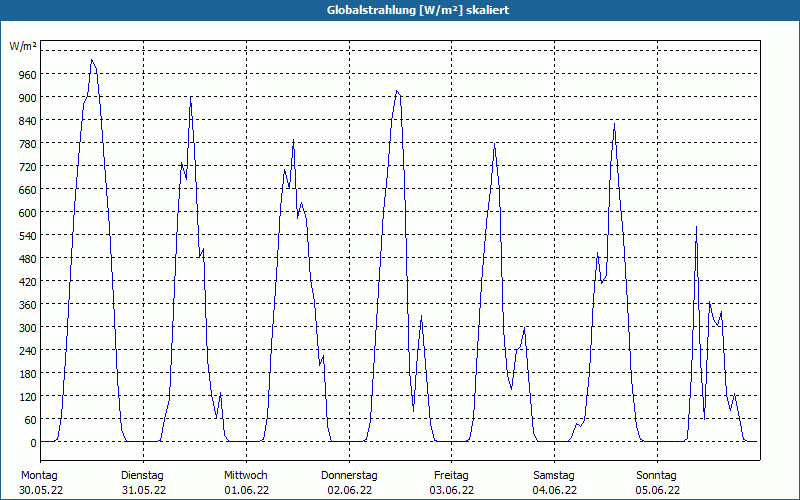Click the 0 y-axis value
Image resolution: width=800 pixels, height=500 pixels.
[33, 443]
